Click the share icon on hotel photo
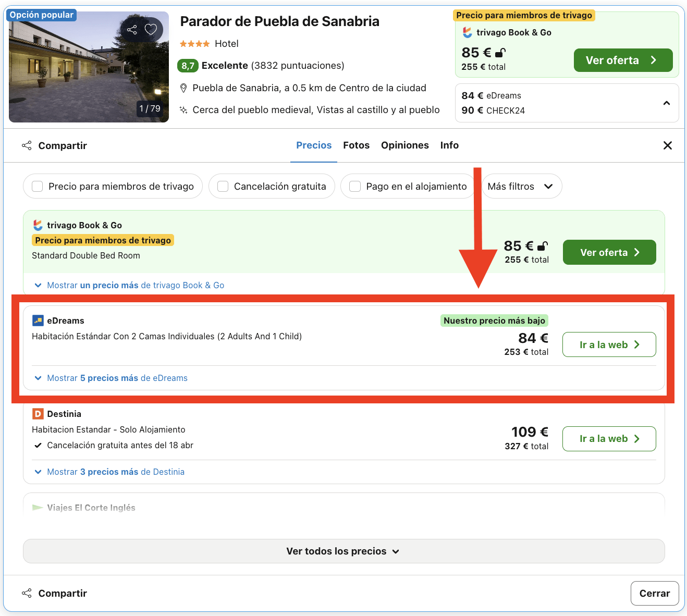 tap(132, 30)
